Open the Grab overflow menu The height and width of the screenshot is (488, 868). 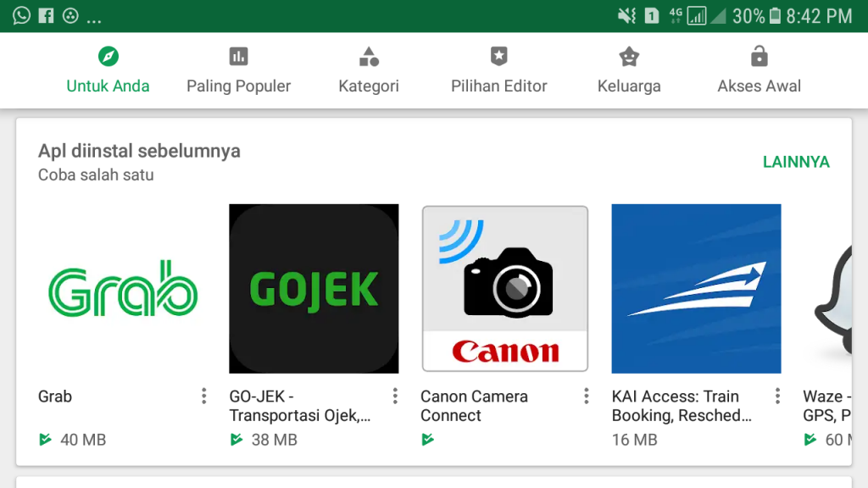pyautogui.click(x=203, y=396)
